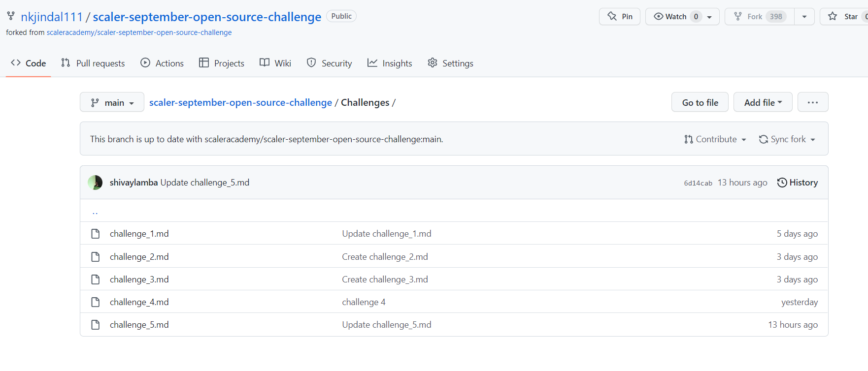
Task: Open the file challenge_3.md
Action: point(139,279)
